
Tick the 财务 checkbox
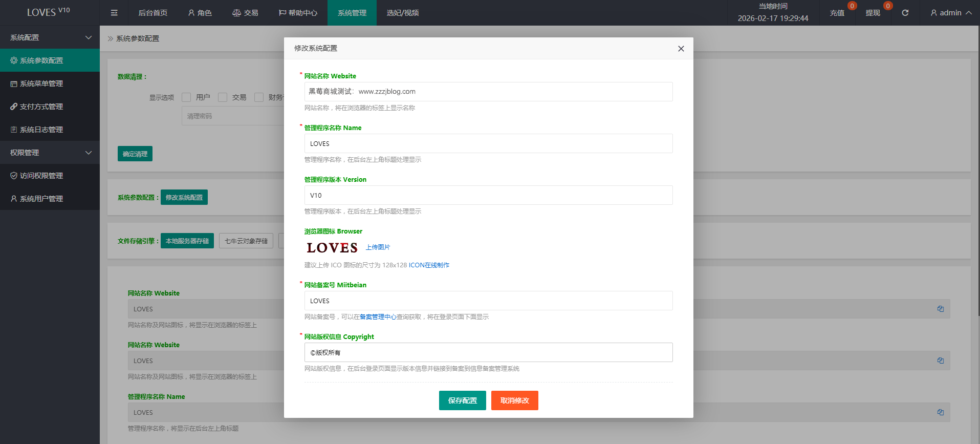tap(259, 97)
